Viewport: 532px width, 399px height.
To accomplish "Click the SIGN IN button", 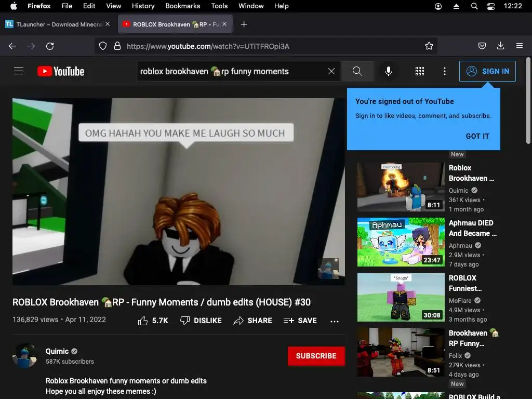I will tap(487, 71).
